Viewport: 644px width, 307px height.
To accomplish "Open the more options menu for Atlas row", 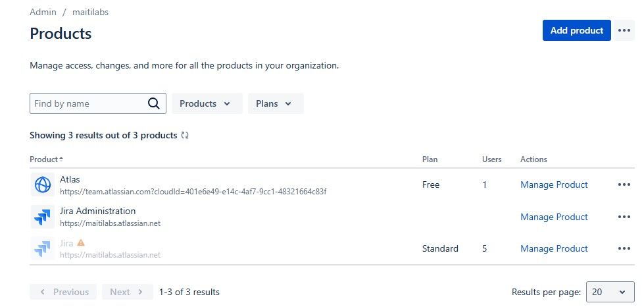I will click(624, 184).
